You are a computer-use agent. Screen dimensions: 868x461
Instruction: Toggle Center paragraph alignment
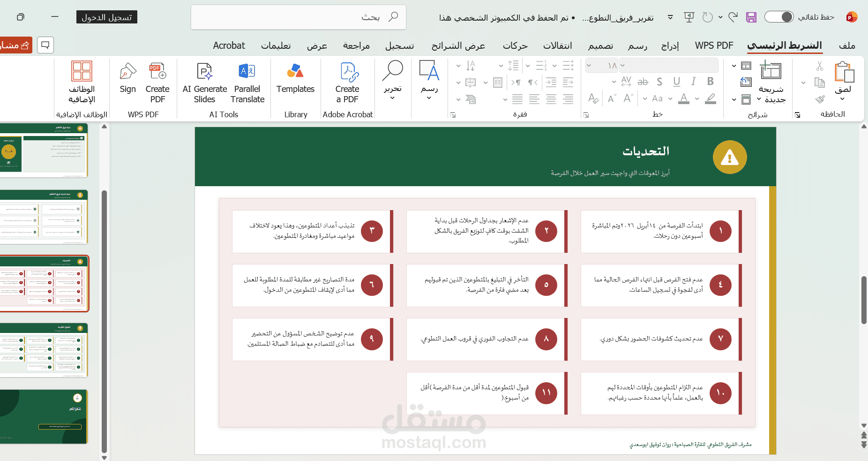click(x=551, y=99)
